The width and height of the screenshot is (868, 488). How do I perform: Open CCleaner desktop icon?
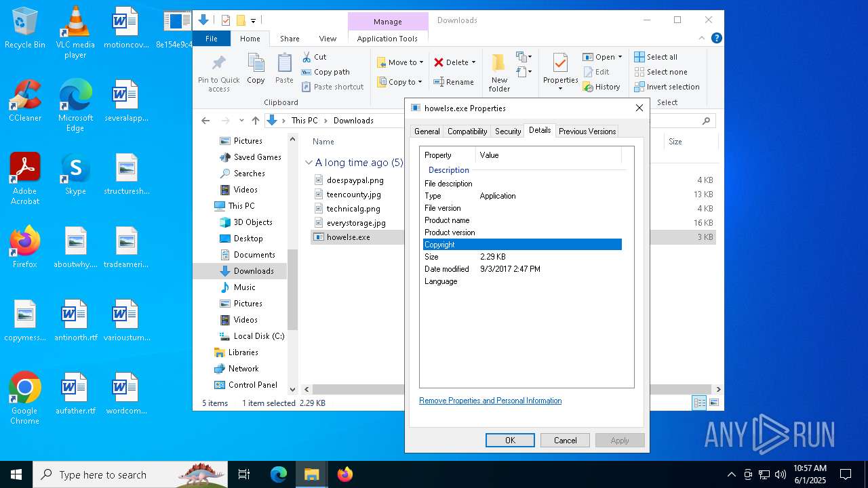(x=25, y=100)
